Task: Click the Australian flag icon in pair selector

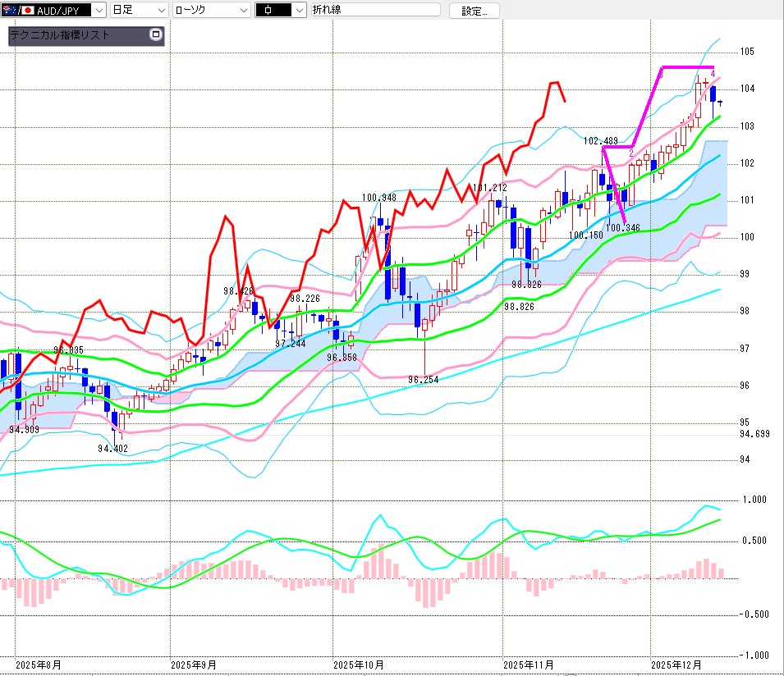Action: tap(7, 11)
